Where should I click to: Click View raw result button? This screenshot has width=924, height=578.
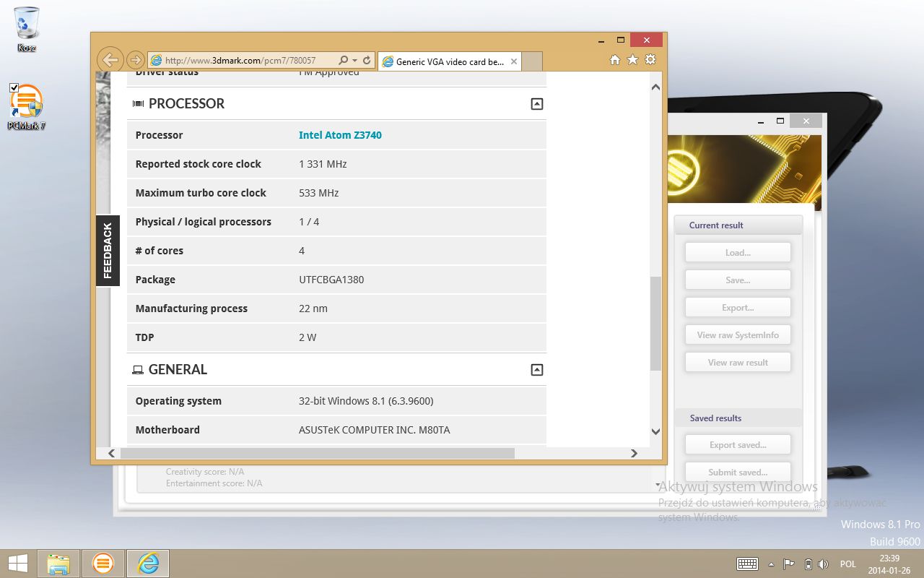coord(738,363)
